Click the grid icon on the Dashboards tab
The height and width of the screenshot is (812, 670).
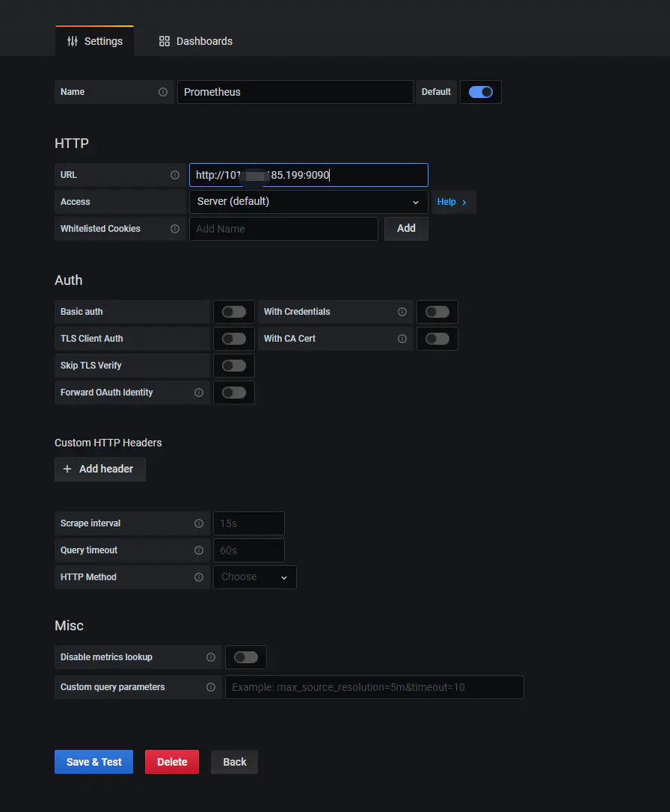164,41
